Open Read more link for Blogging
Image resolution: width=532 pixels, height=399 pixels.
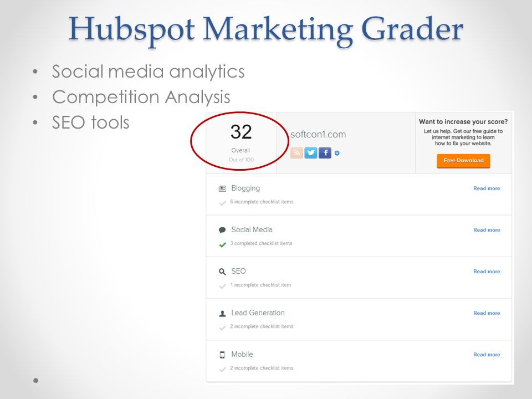487,188
